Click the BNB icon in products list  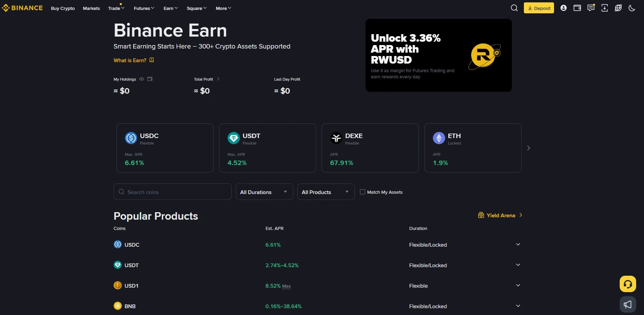(117, 306)
